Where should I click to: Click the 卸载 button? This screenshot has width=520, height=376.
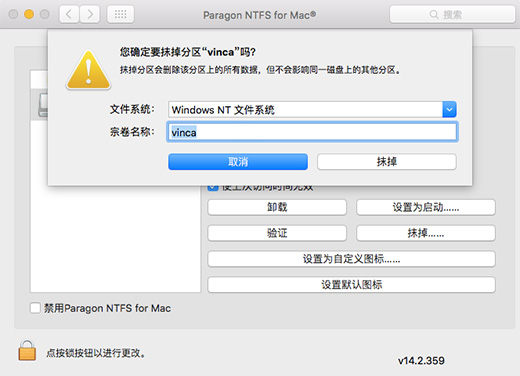[x=277, y=207]
